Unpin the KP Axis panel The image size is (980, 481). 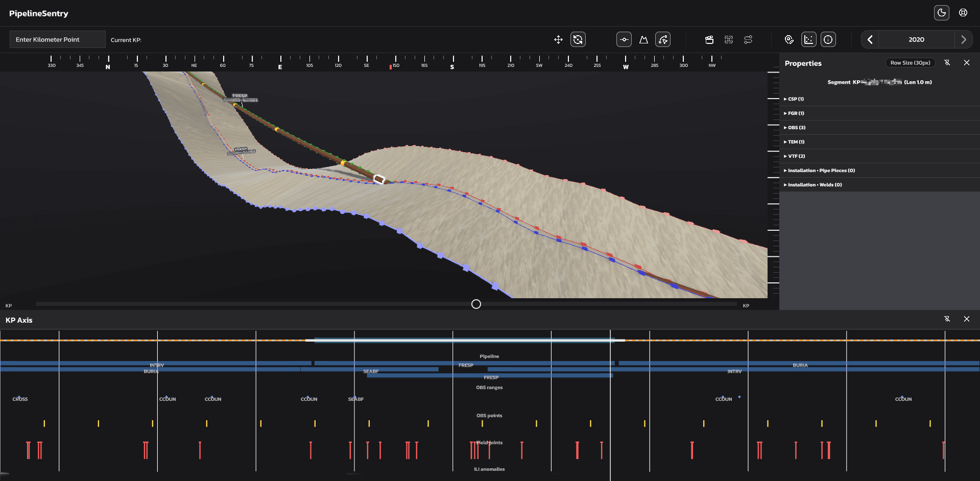(947, 319)
